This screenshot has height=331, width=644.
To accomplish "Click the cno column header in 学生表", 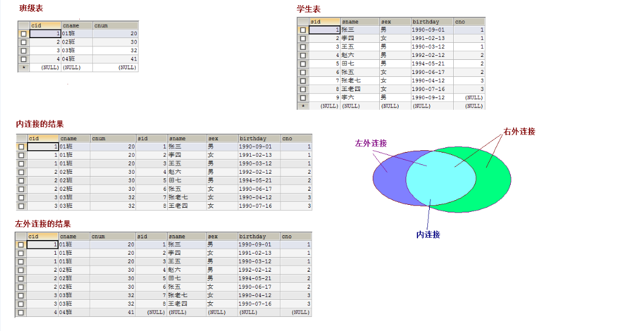I will 469,21.
